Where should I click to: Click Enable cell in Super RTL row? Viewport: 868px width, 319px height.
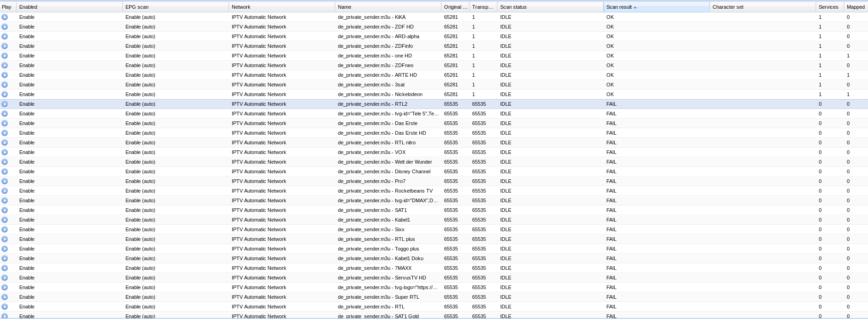pos(69,297)
